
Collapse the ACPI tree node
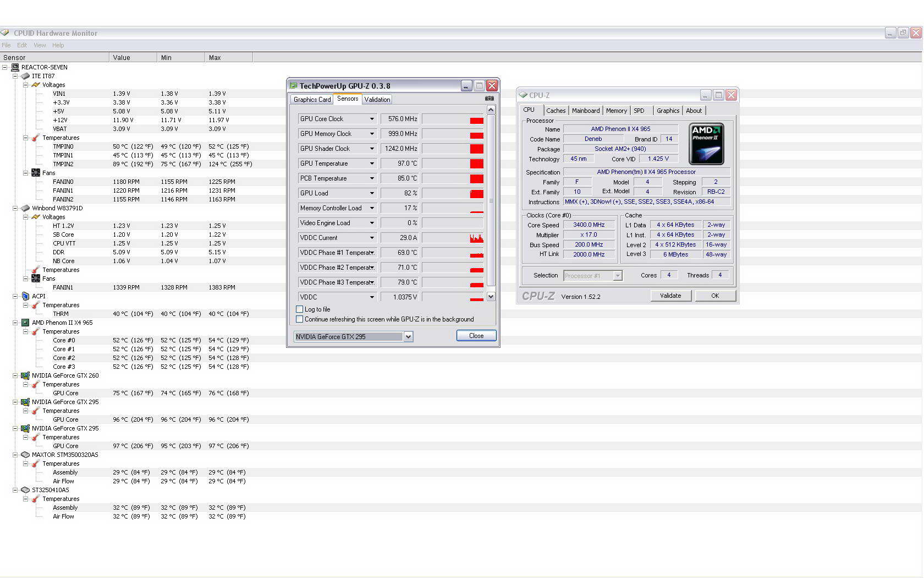click(15, 296)
